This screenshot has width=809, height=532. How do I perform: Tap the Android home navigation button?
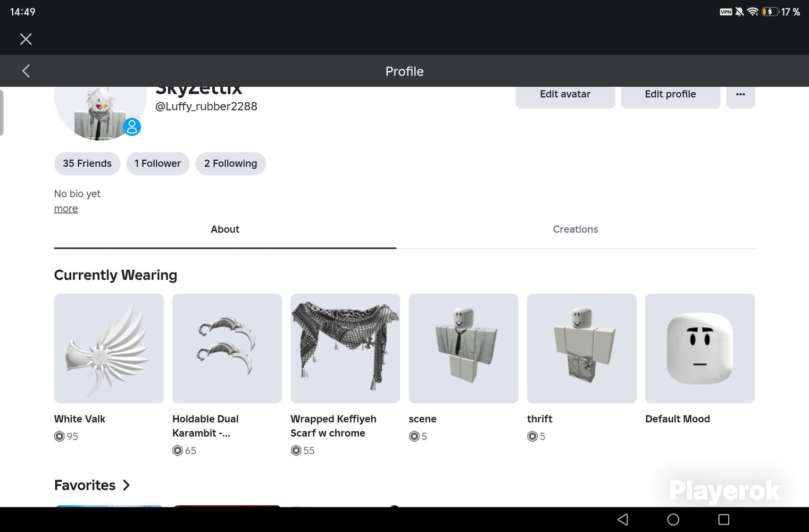673,519
